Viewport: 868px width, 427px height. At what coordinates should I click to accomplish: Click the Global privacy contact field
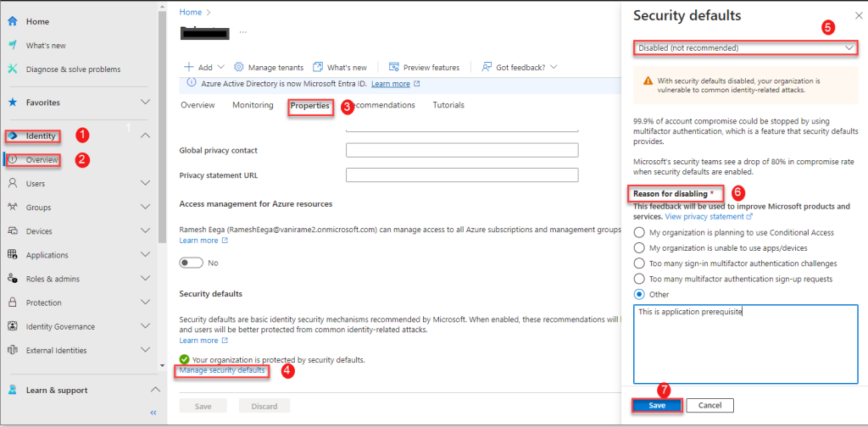pyautogui.click(x=462, y=151)
